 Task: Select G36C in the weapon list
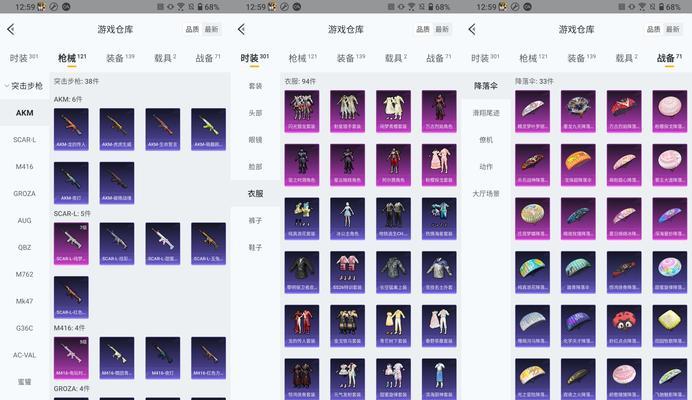pyautogui.click(x=24, y=328)
